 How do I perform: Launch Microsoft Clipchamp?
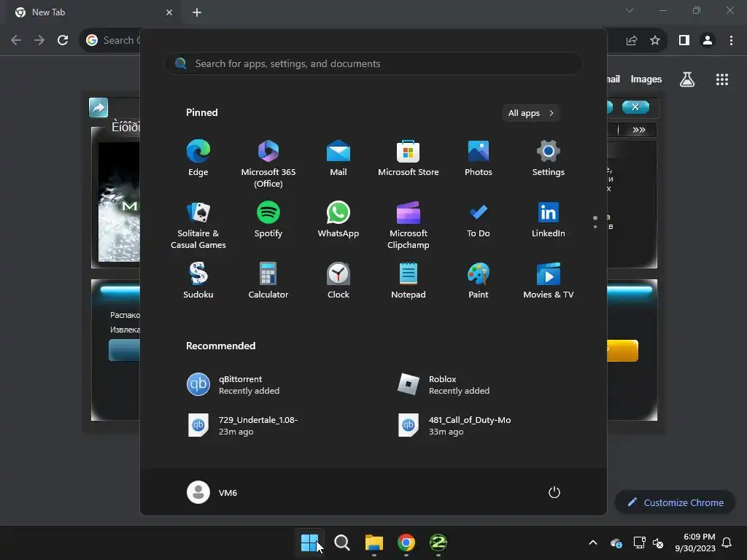point(409,225)
